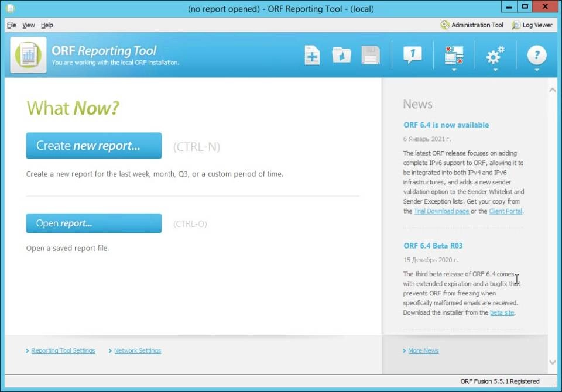562x392 pixels.
Task: Click the '(CTRL-N)' shortcut hint text
Action: click(x=197, y=146)
